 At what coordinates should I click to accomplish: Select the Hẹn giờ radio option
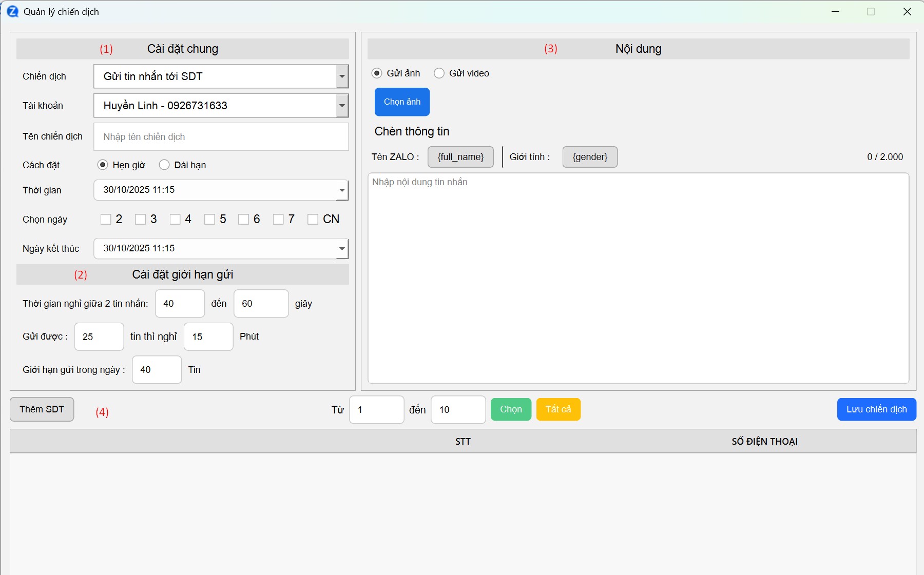(x=103, y=165)
